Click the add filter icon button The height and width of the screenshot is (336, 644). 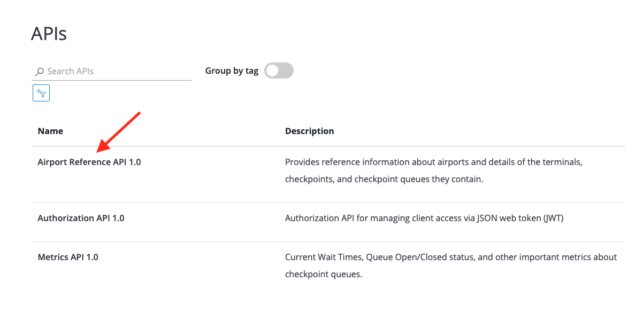click(x=41, y=93)
